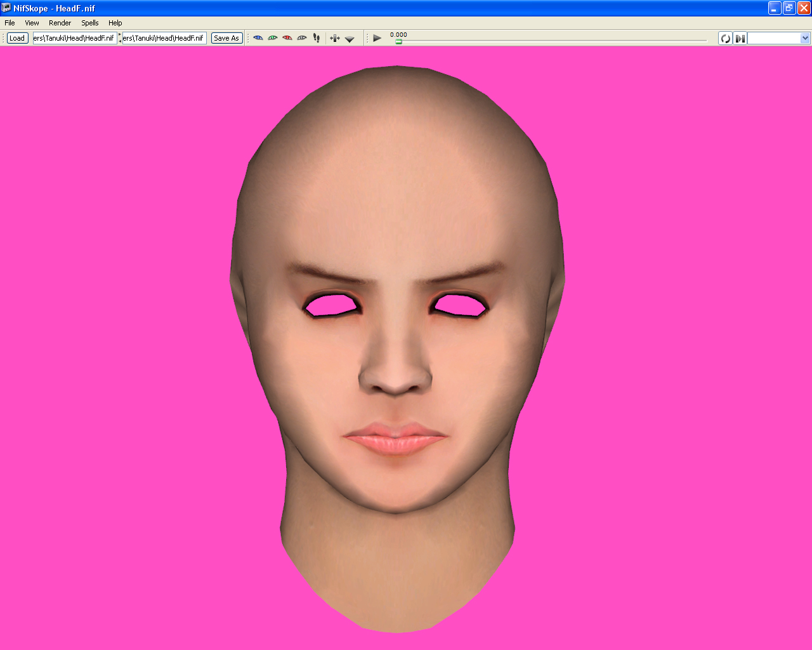Image resolution: width=812 pixels, height=650 pixels.
Task: Click the red eye view icon
Action: coord(287,38)
